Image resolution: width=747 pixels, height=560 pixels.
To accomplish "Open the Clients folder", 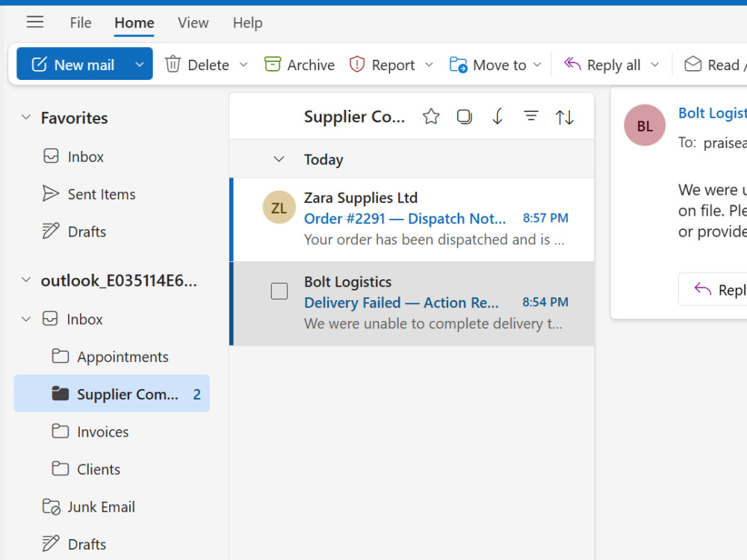I will point(99,470).
